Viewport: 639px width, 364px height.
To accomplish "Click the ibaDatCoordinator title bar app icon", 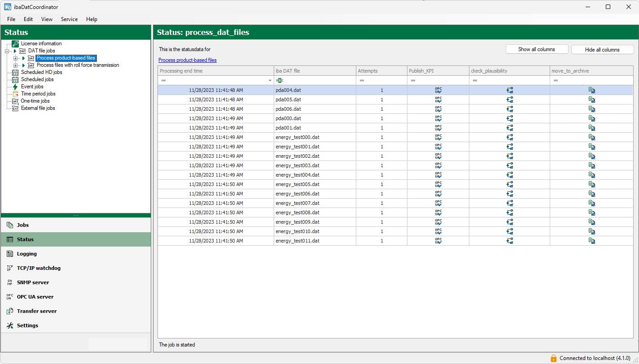I will (8, 7).
